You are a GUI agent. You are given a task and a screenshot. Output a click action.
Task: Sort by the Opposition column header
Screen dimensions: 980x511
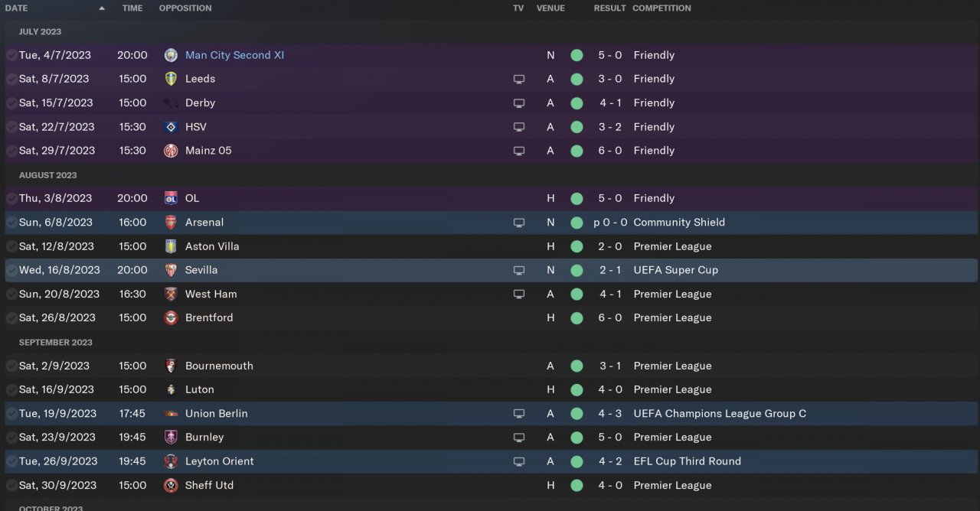[x=185, y=8]
